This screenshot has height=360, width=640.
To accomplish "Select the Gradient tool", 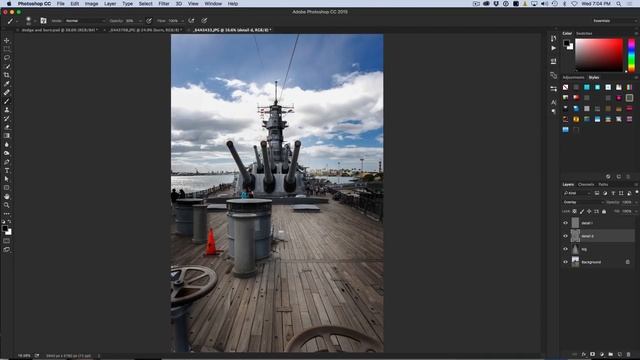I will click(7, 136).
